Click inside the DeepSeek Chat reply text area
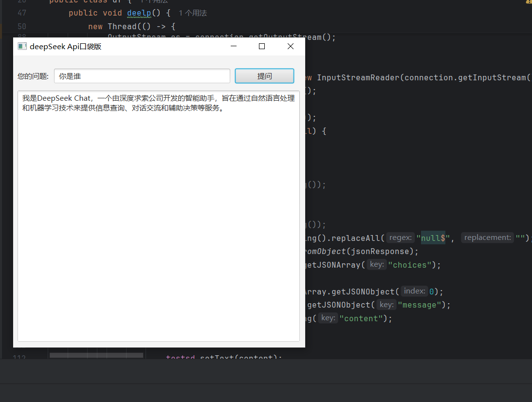Image resolution: width=532 pixels, height=402 pixels. (159, 216)
